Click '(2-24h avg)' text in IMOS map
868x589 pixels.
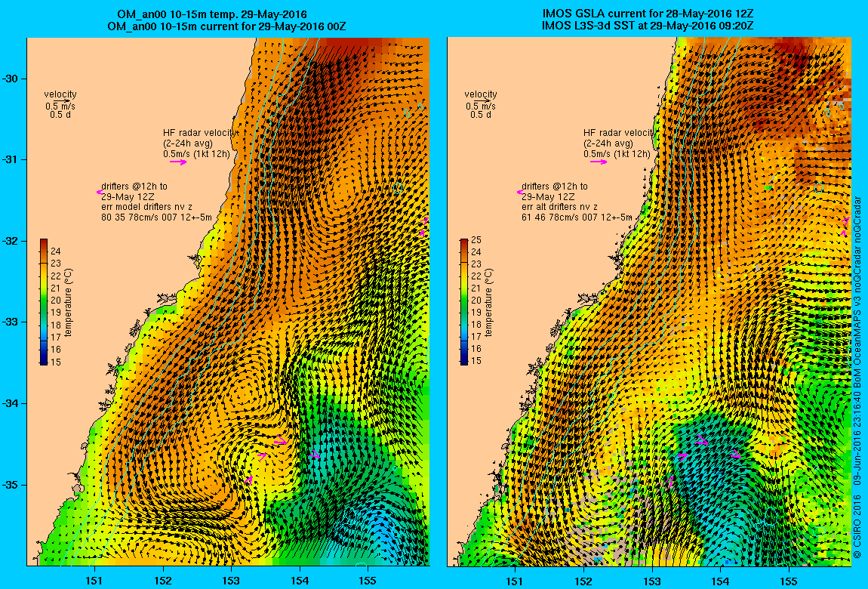(608, 143)
